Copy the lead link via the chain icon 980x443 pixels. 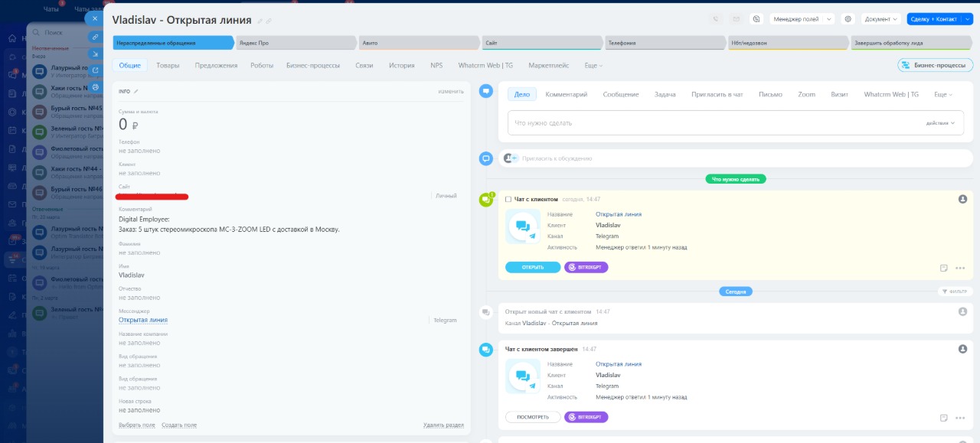(95, 37)
